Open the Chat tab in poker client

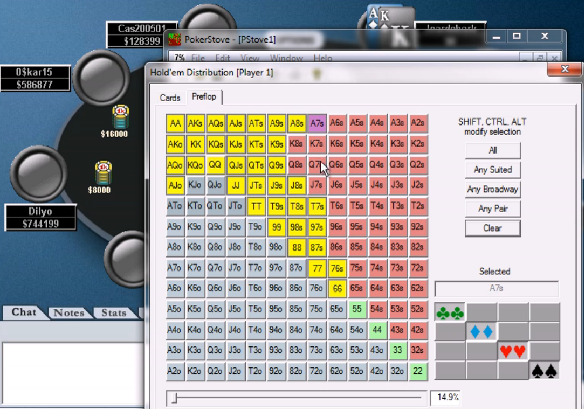pyautogui.click(x=24, y=312)
